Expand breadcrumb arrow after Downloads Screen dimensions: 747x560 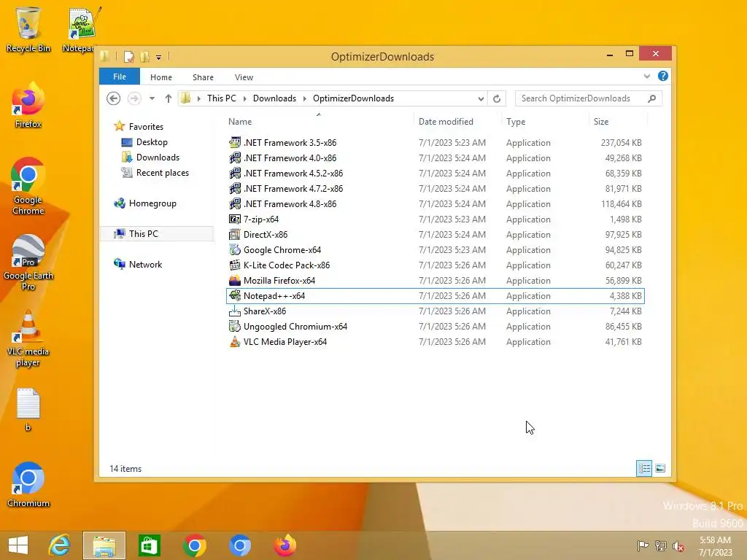tap(305, 98)
